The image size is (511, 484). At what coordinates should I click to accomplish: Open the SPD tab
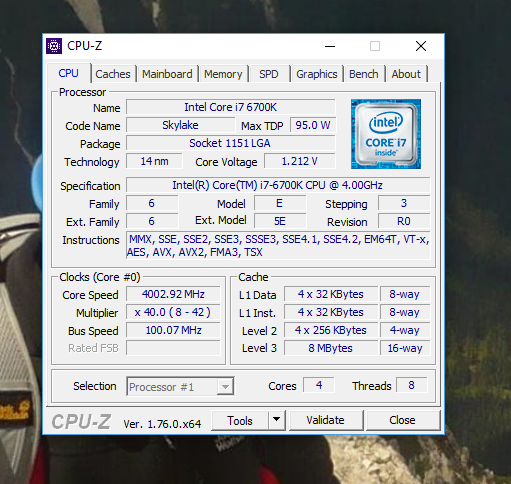pos(269,74)
